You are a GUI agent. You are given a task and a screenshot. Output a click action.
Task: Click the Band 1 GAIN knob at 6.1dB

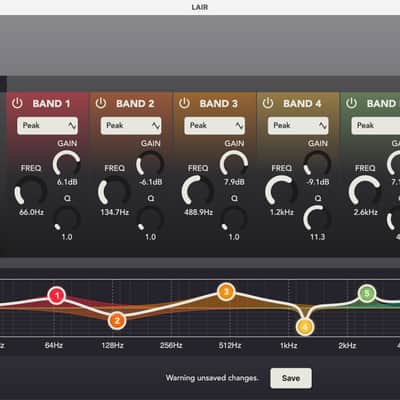tap(67, 163)
